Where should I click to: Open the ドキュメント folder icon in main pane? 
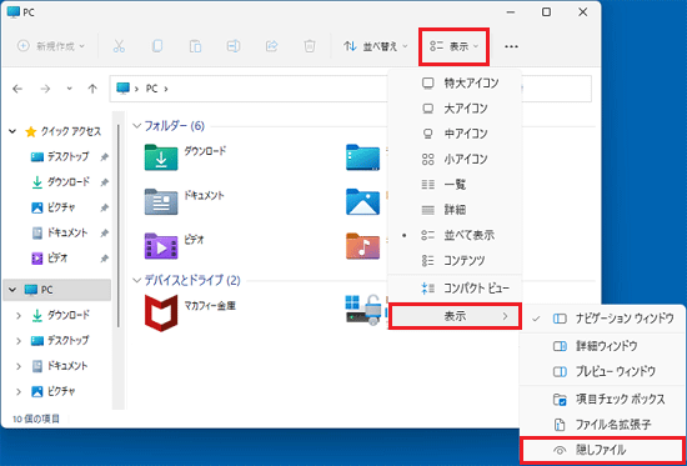[x=161, y=201]
